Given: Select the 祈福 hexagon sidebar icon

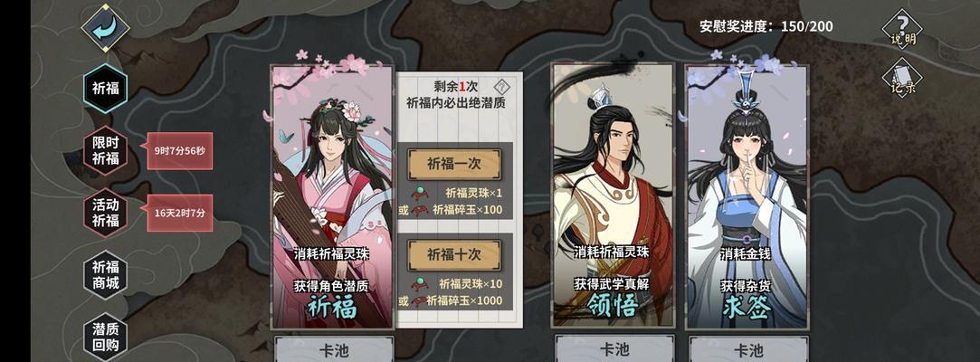Looking at the screenshot, I should pos(106,88).
